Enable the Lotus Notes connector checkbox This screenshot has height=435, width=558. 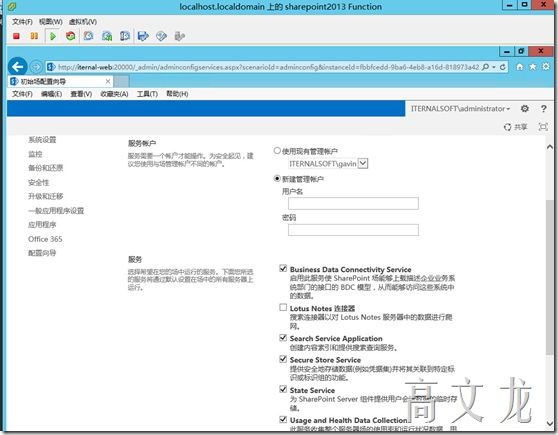tap(283, 307)
